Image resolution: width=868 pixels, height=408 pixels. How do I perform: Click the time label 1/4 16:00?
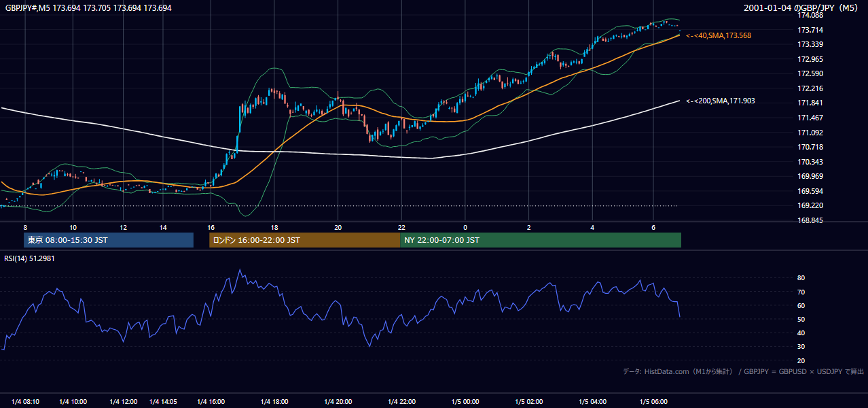[211, 402]
